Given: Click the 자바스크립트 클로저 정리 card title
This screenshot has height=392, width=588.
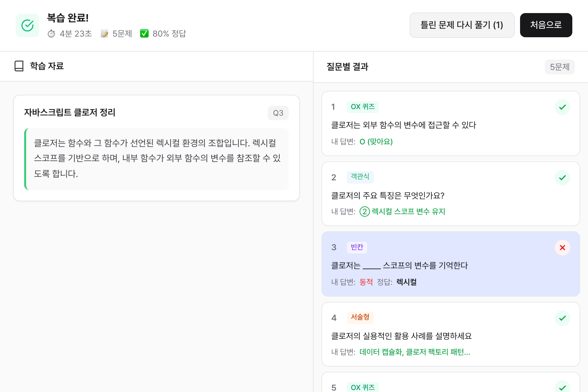Looking at the screenshot, I should pyautogui.click(x=70, y=112).
